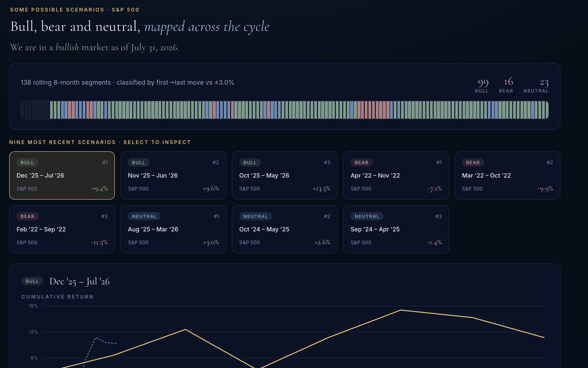Click the -9.9% return value
The width and height of the screenshot is (588, 368).
pos(545,189)
